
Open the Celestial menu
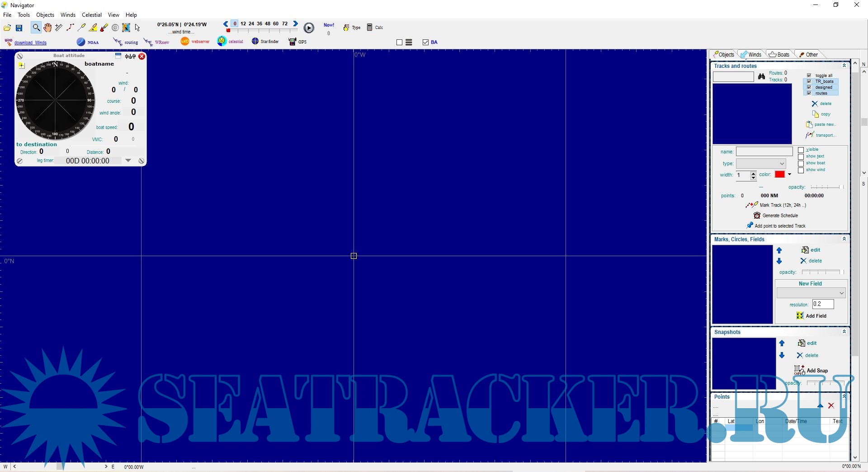pos(91,15)
